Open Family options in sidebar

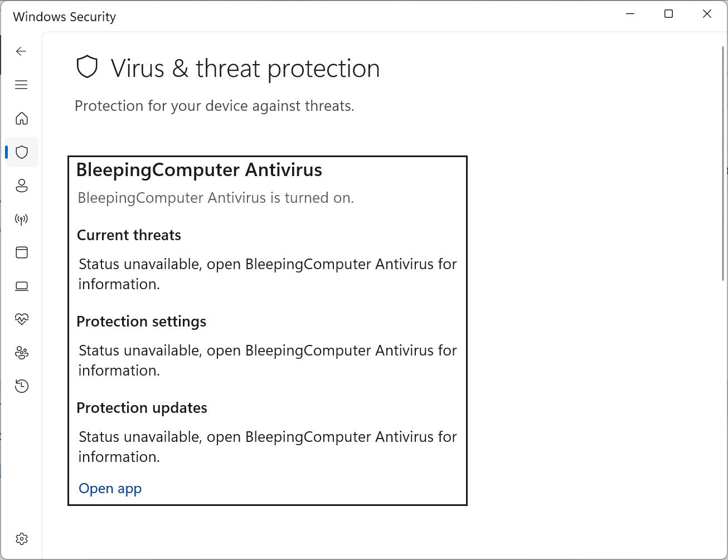pyautogui.click(x=22, y=353)
